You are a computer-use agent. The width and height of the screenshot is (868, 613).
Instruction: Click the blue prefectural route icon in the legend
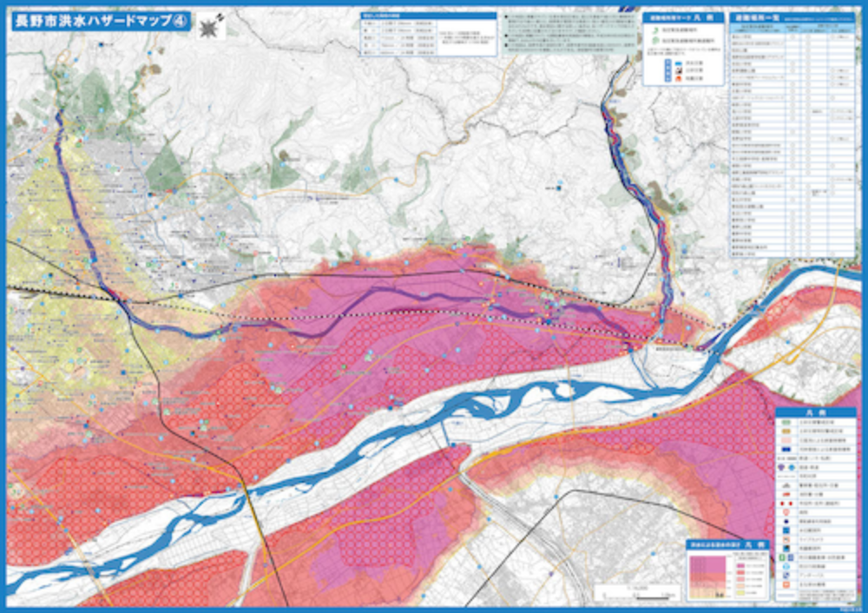(792, 467)
